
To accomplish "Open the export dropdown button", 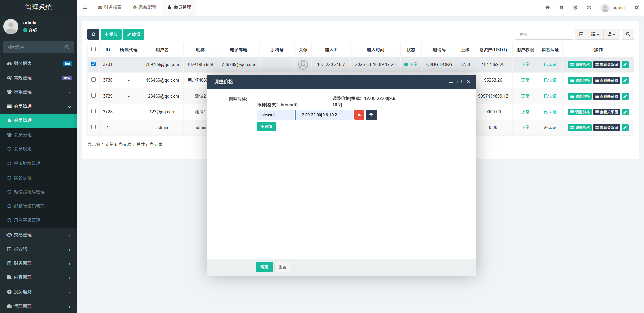I will point(611,34).
